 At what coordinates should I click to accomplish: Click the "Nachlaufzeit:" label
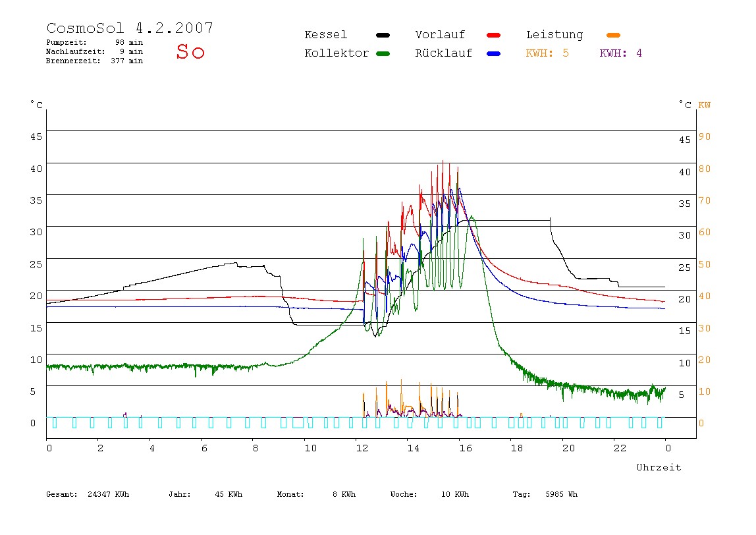pos(75,51)
